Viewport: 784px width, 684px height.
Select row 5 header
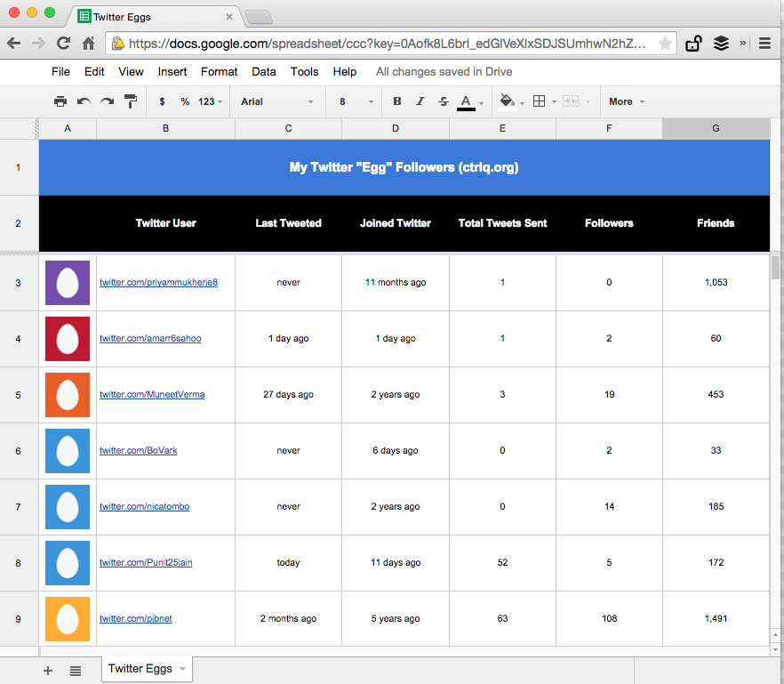19,395
